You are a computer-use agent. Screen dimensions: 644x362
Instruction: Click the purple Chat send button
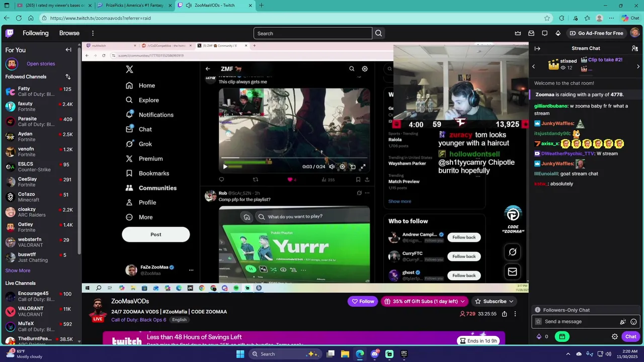click(631, 336)
